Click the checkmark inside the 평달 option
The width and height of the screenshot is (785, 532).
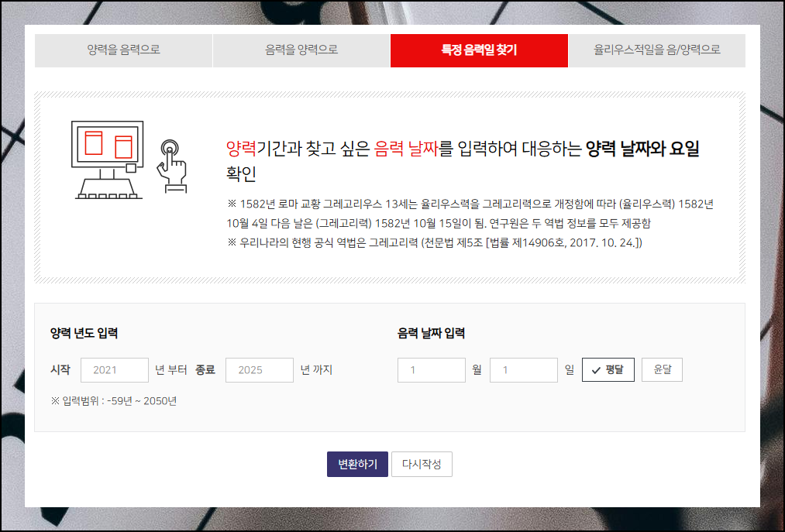(596, 370)
